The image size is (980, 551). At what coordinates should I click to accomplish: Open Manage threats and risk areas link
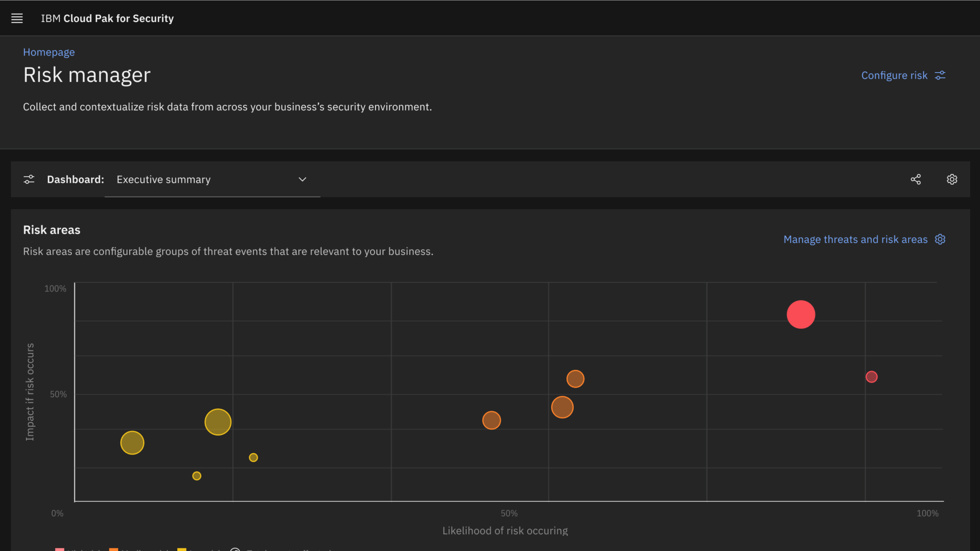pos(855,240)
